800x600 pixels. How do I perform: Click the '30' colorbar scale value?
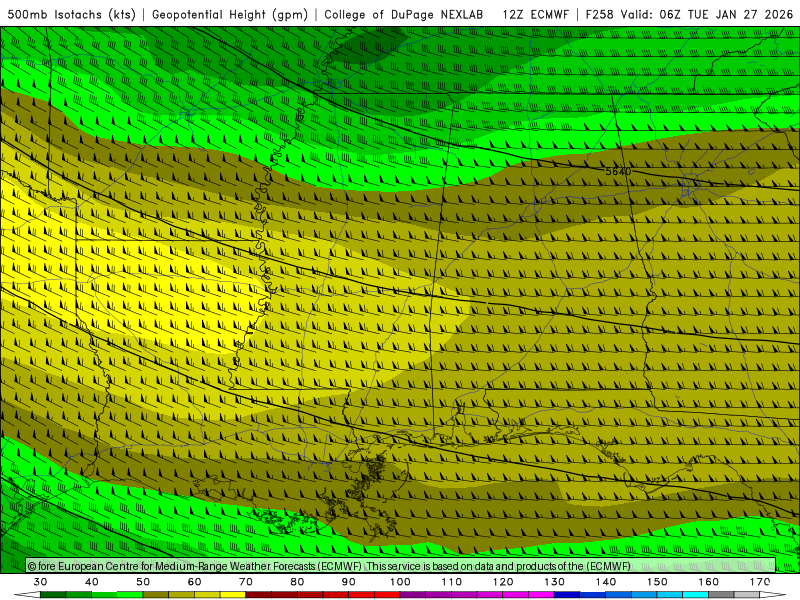[x=40, y=582]
